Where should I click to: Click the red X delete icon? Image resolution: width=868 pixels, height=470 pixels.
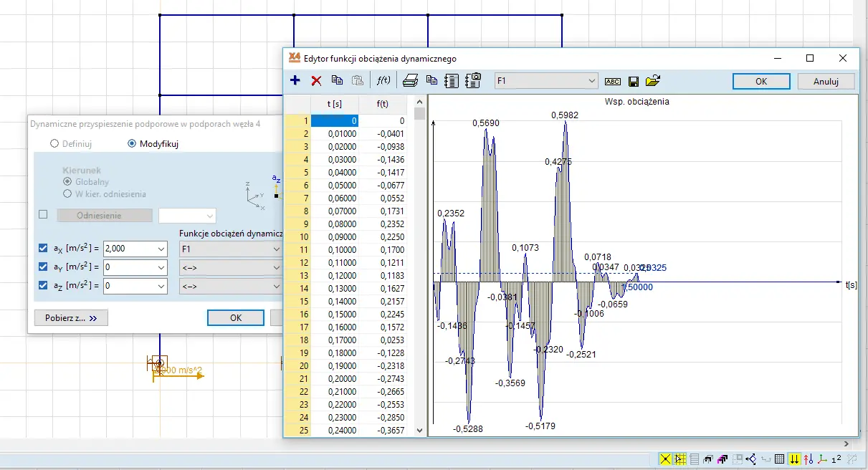coord(316,81)
